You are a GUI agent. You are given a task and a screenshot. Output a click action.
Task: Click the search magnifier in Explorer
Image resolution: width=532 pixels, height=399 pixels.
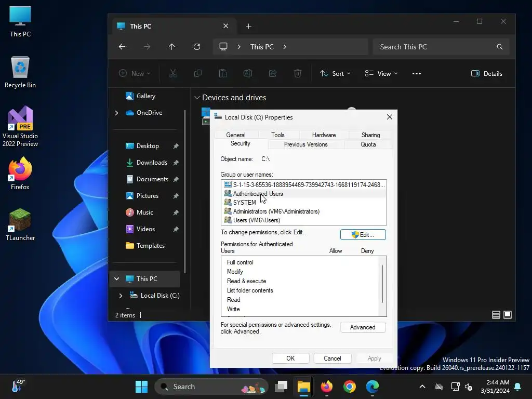[499, 47]
